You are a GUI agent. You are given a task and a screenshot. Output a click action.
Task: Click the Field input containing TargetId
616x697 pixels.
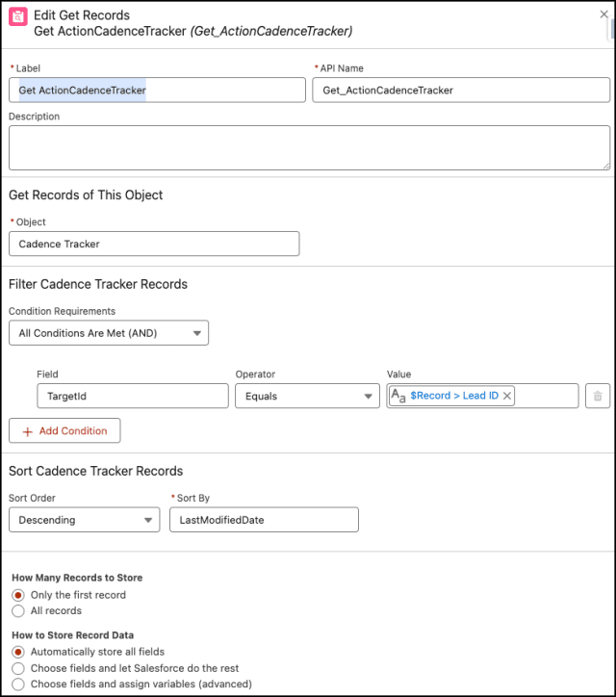pyautogui.click(x=132, y=396)
